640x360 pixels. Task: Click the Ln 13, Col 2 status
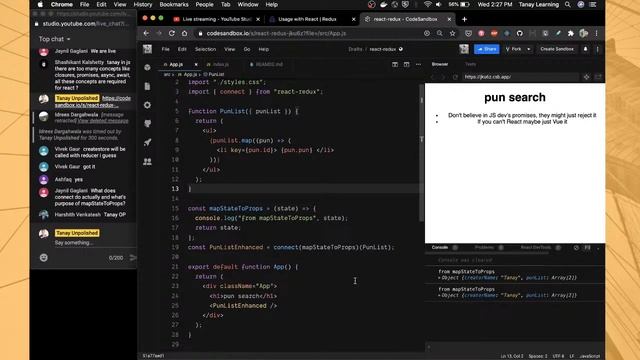[x=512, y=356]
